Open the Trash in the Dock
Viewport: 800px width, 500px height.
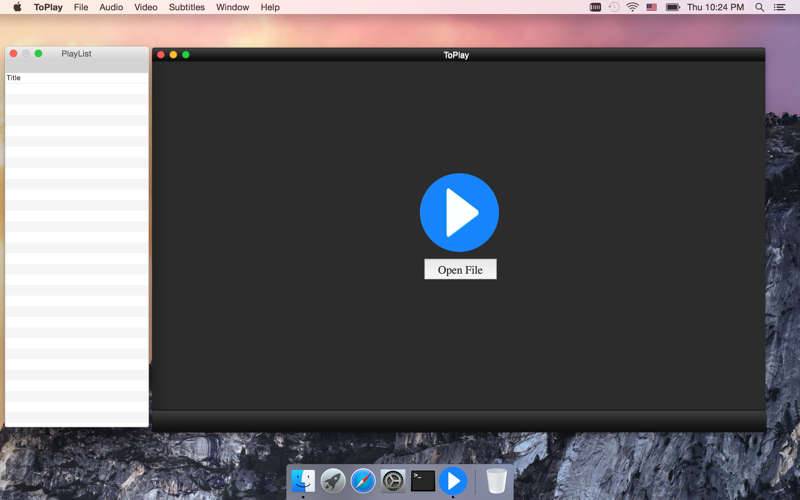(496, 481)
